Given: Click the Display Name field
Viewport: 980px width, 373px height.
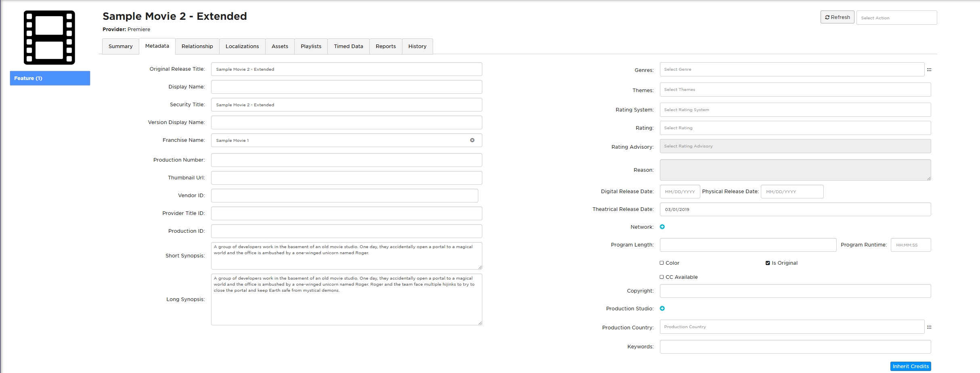Looking at the screenshot, I should click(346, 87).
